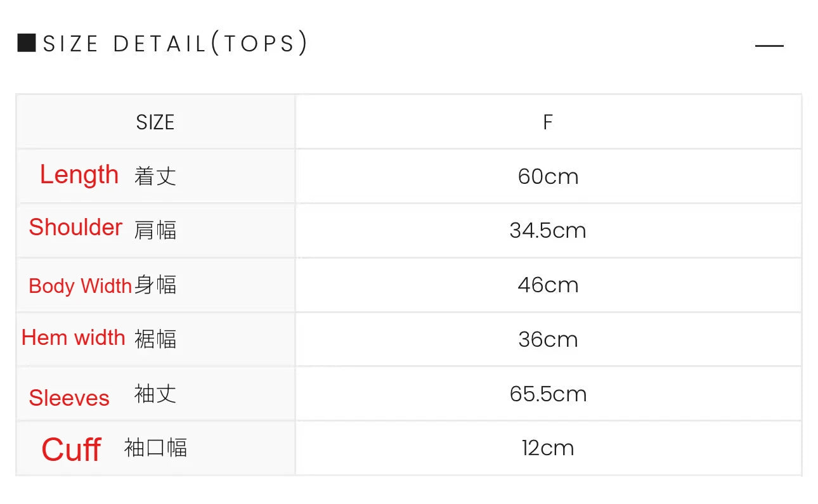The width and height of the screenshot is (818, 504).
Task: Select the red Hem width label
Action: tap(74, 337)
